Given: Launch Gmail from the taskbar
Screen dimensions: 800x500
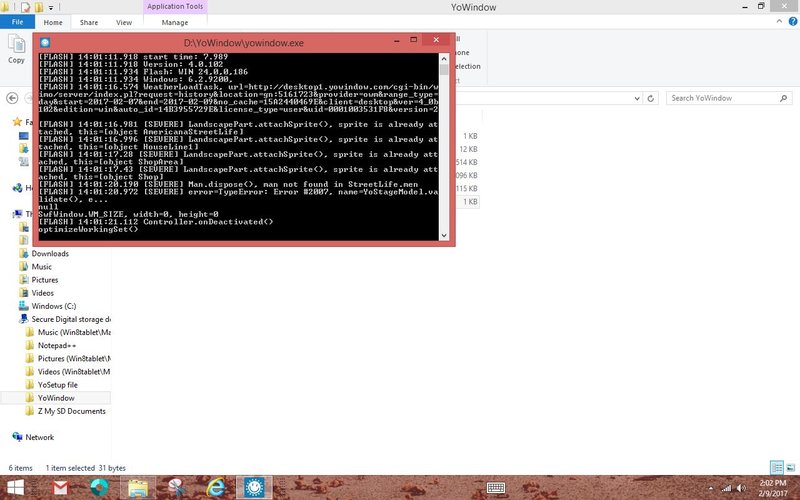Looking at the screenshot, I should (x=60, y=488).
